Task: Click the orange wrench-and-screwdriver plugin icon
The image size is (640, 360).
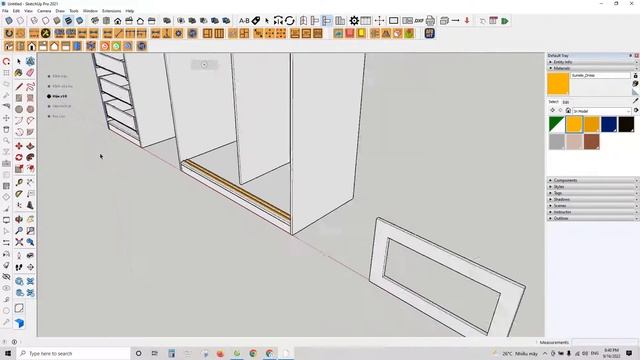Action: tap(46, 33)
